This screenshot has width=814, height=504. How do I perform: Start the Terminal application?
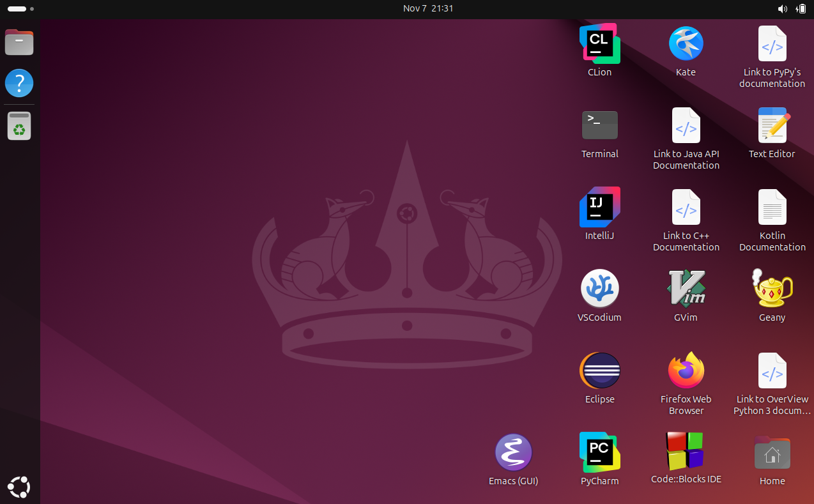point(599,125)
